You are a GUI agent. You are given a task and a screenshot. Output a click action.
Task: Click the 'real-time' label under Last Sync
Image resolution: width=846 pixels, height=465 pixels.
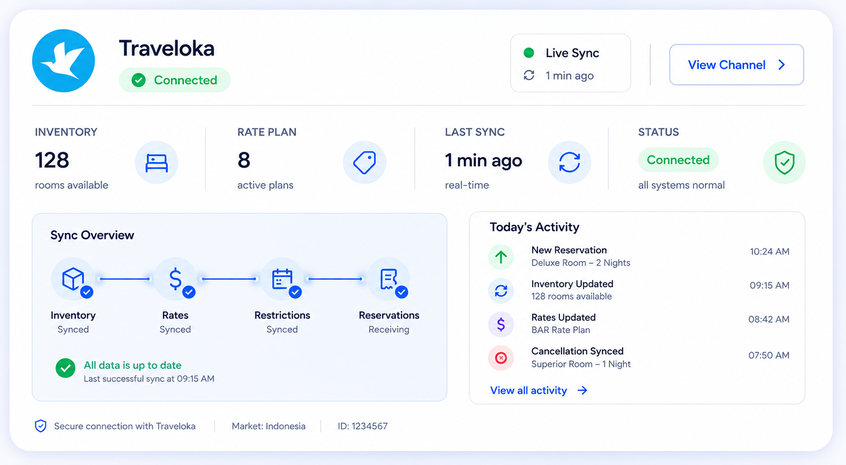coord(467,185)
